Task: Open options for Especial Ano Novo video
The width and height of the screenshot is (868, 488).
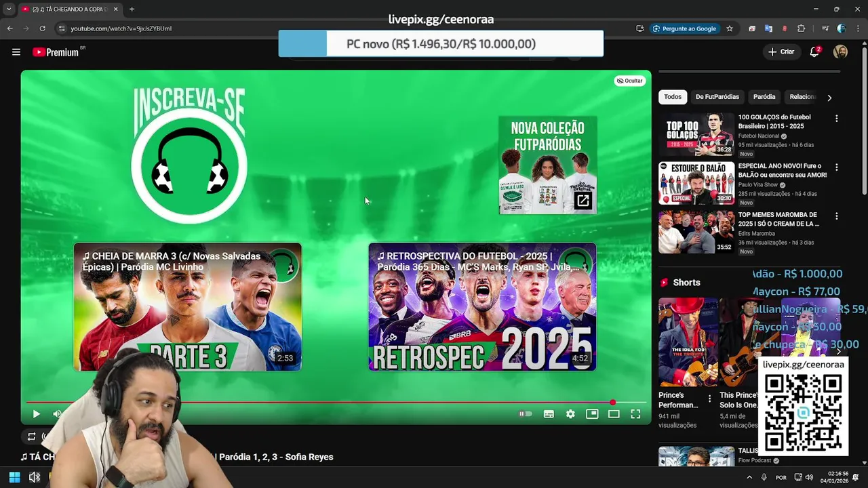Action: 836,167
